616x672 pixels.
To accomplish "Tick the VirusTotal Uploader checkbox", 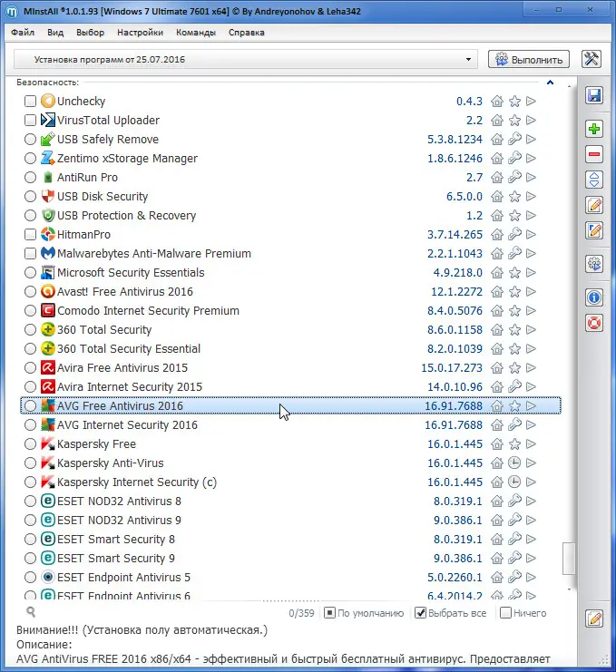I will tap(30, 121).
